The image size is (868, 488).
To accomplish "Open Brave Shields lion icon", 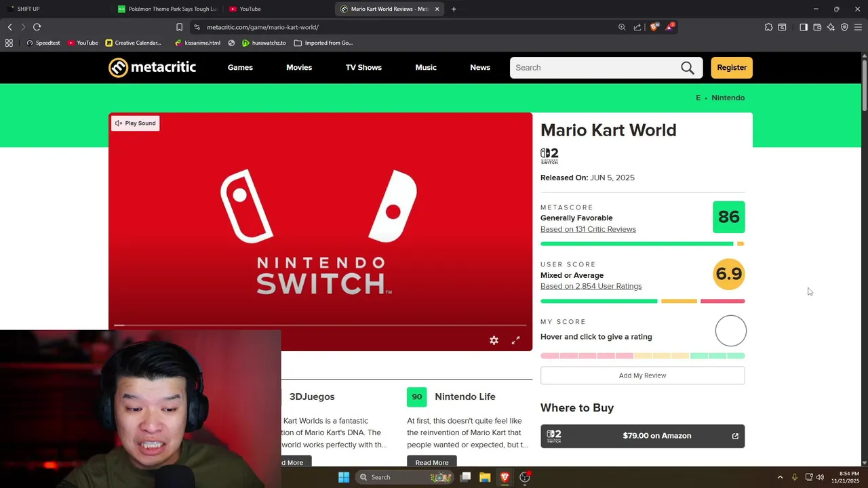I will pyautogui.click(x=654, y=27).
